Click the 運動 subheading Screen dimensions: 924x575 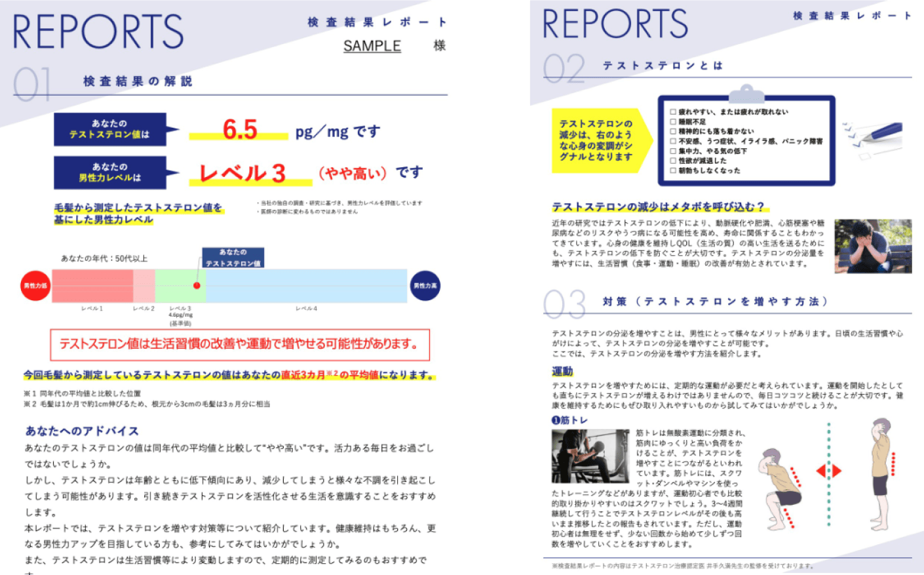(562, 372)
